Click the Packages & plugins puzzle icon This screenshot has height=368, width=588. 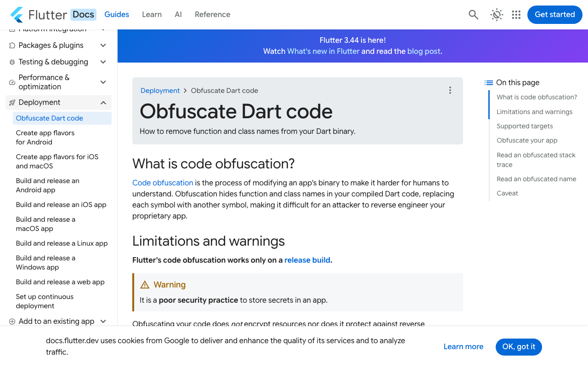pos(12,45)
